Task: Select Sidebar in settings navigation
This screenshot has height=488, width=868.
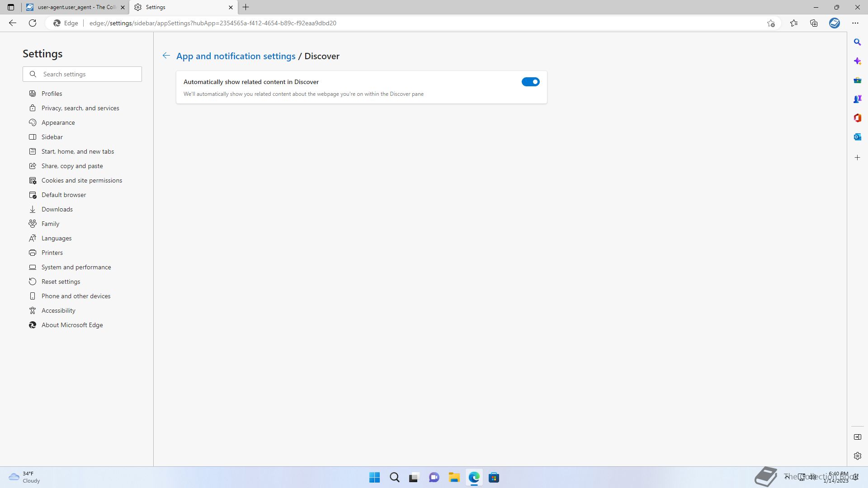Action: coord(52,137)
